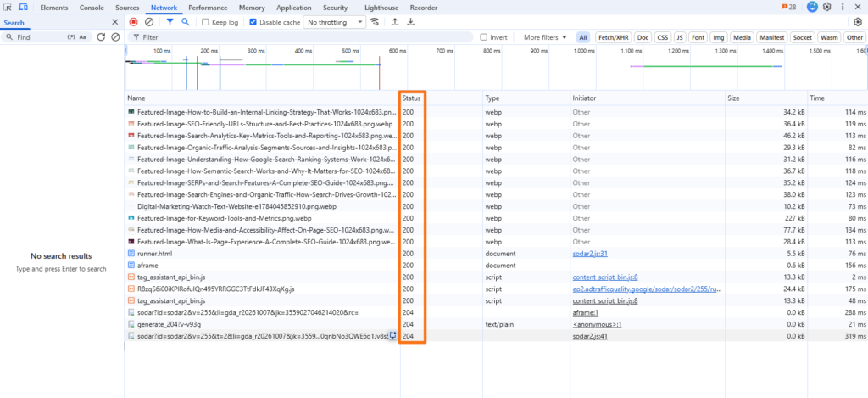Open the No throttling dropdown
868x398 pixels.
pos(335,22)
